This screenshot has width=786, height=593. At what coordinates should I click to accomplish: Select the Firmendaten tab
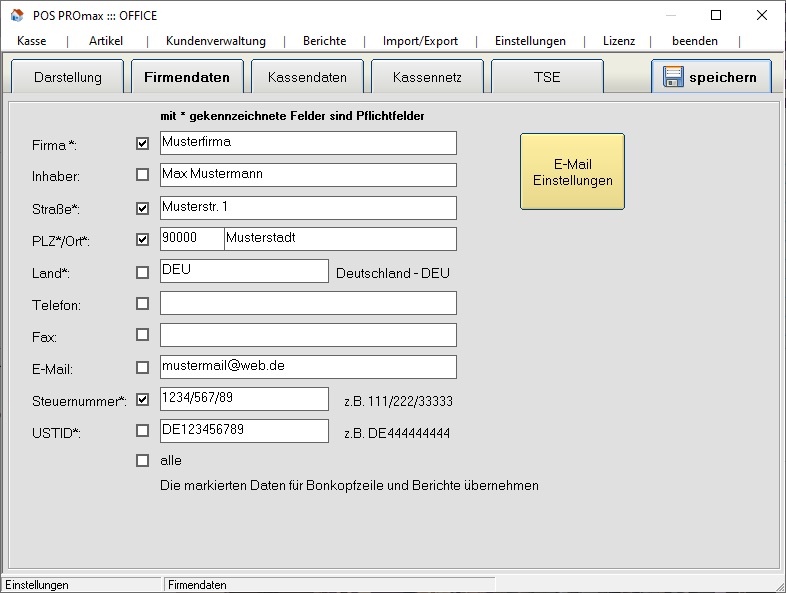(187, 77)
